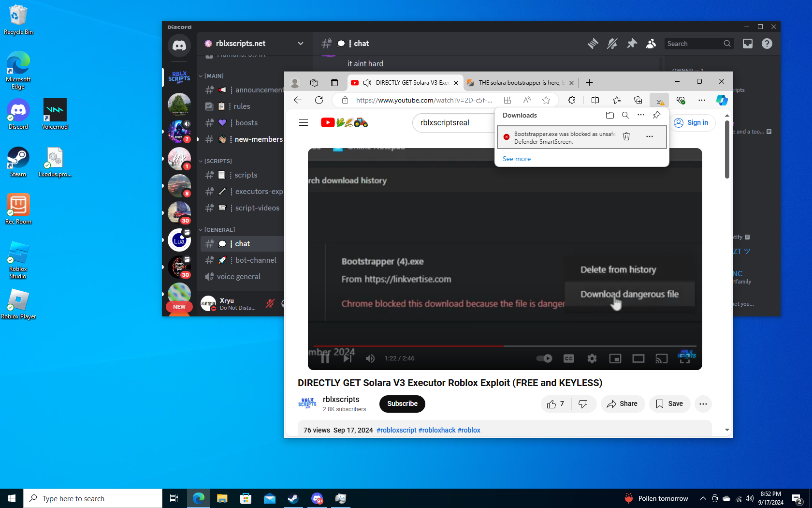
Task: Refresh the Edge page
Action: tap(319, 100)
